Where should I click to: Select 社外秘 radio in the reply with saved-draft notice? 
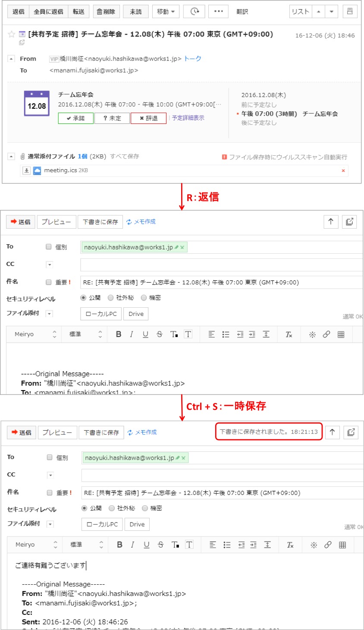pos(112,508)
